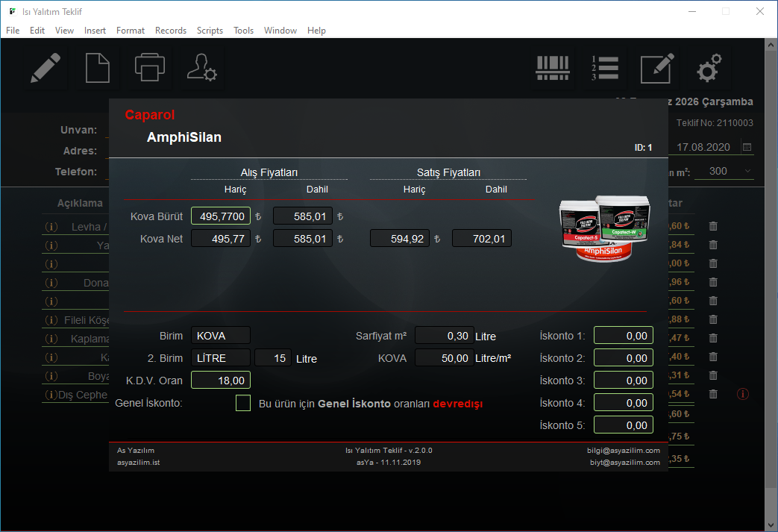Click the Sarfiyat m² field 0,30

[444, 336]
